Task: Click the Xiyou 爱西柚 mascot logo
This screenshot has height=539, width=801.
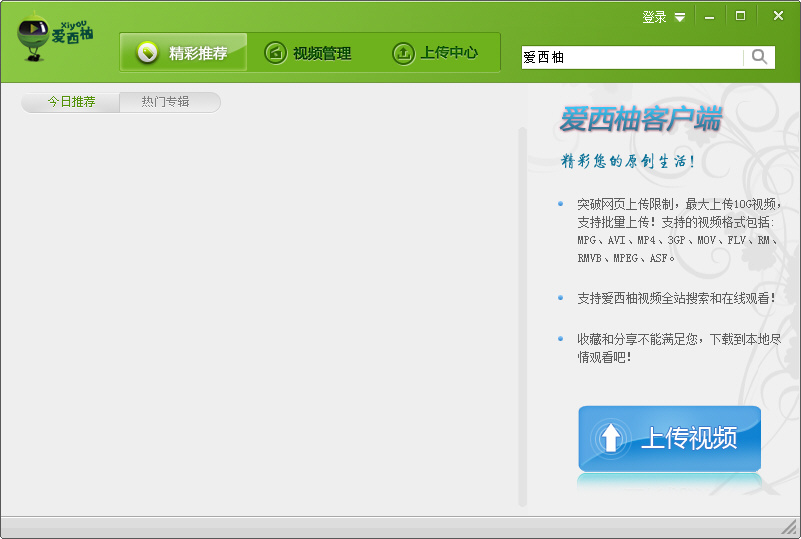Action: click(55, 37)
